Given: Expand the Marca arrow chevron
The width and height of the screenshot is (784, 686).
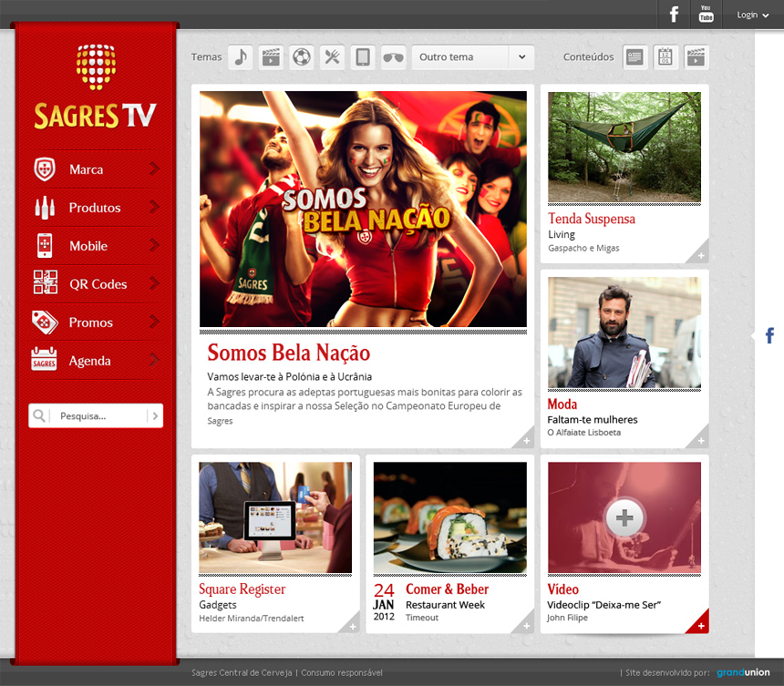Looking at the screenshot, I should pyautogui.click(x=154, y=169).
